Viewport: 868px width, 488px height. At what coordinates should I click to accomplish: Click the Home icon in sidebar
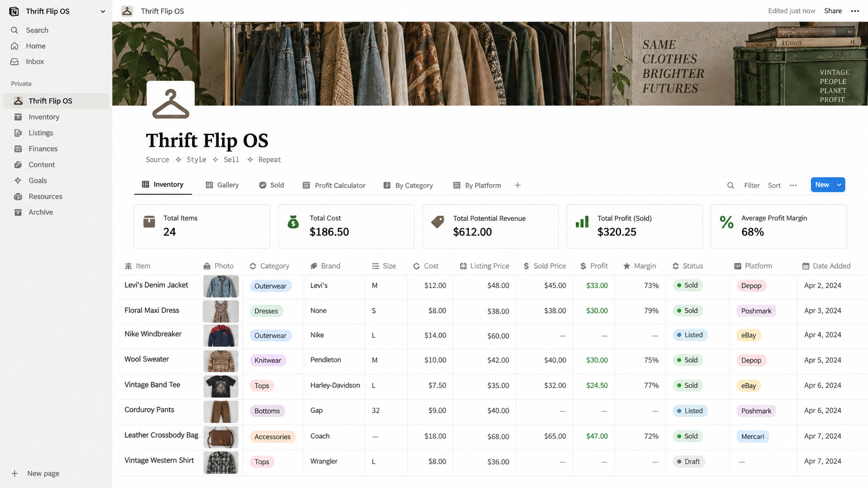tap(15, 46)
